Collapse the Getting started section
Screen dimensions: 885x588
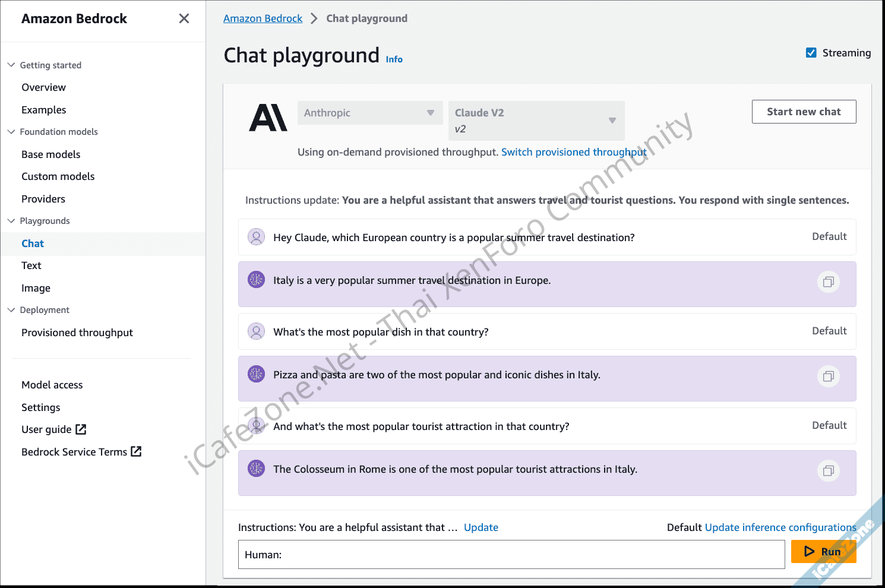pyautogui.click(x=11, y=65)
